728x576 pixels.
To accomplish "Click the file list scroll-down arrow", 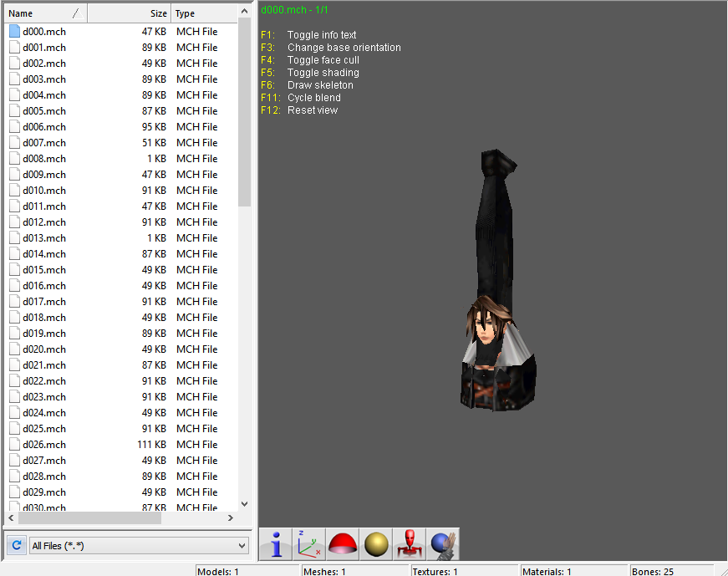I will [x=245, y=504].
